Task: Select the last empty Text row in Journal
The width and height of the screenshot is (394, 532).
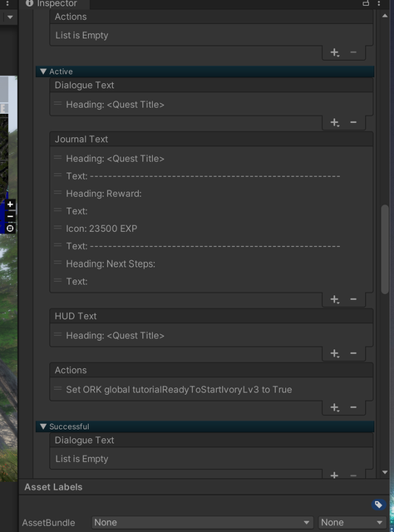Action: coord(211,281)
